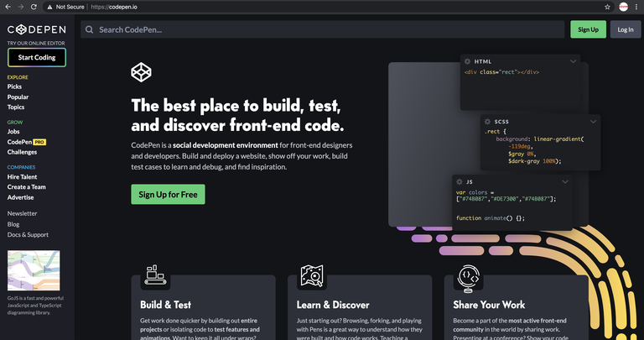Click the Start Coding button
Viewport: 644px width, 340px height.
click(37, 58)
